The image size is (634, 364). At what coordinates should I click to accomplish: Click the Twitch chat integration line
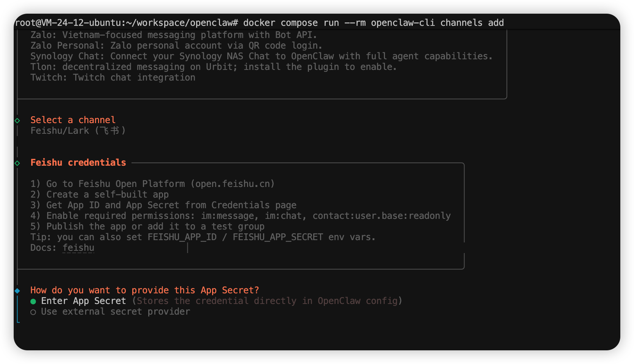[x=113, y=78]
